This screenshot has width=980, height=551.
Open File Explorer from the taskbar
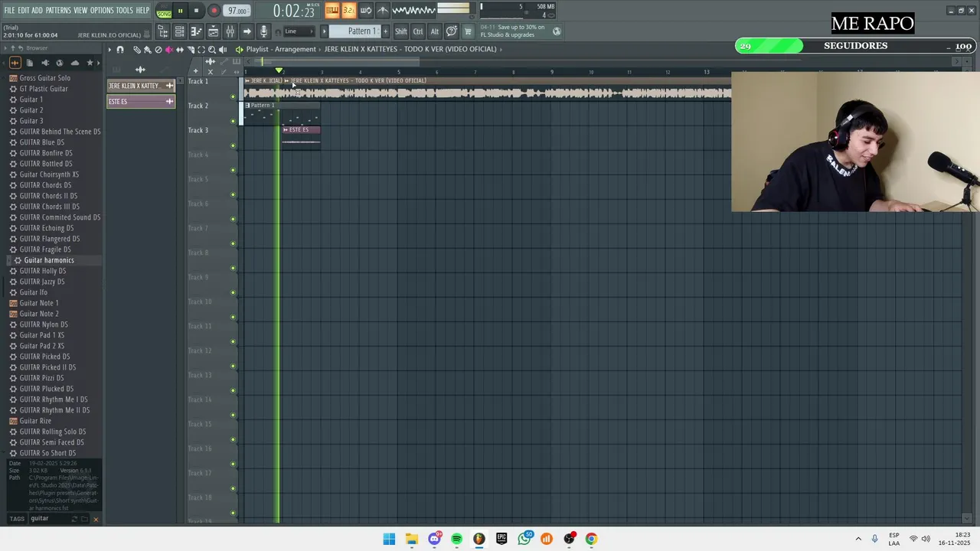tap(412, 539)
